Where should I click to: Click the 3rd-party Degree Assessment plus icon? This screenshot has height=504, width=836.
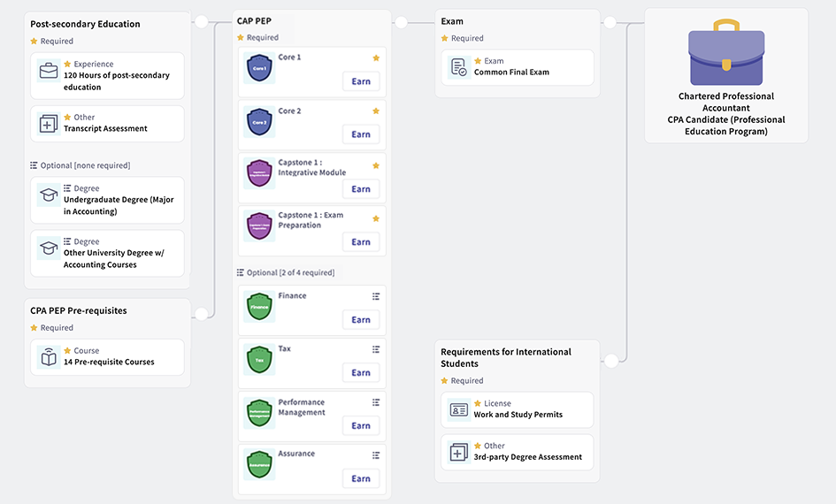pos(458,453)
